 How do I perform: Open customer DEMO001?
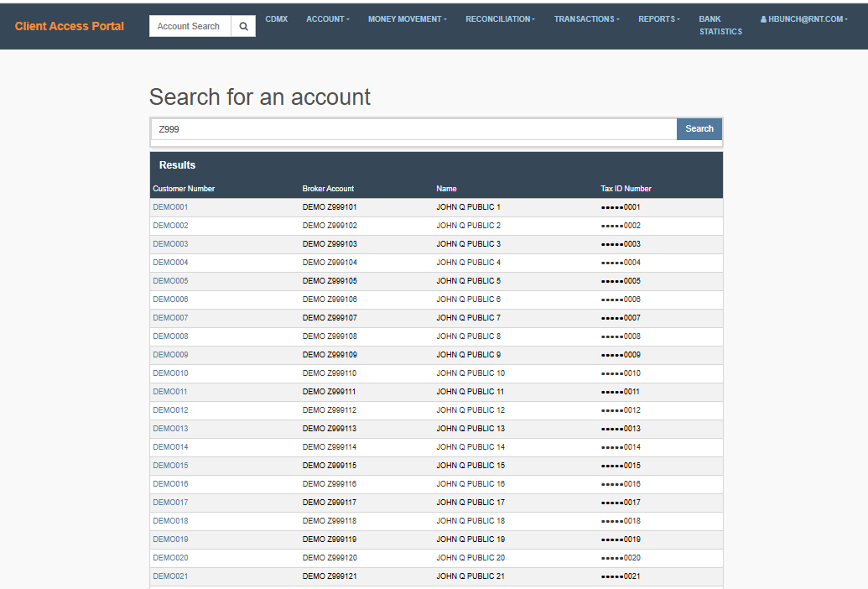170,207
